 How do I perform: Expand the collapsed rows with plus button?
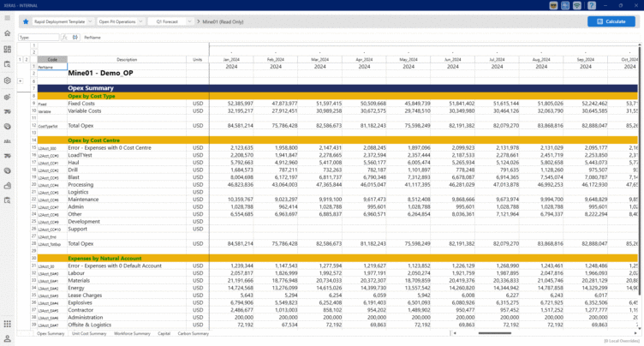click(x=21, y=81)
